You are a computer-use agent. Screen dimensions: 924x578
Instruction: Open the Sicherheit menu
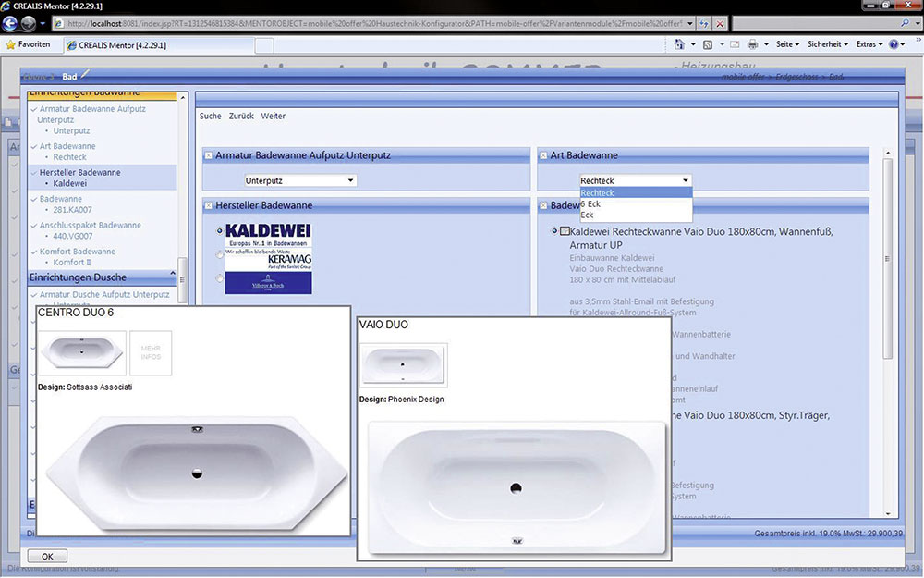pos(827,44)
